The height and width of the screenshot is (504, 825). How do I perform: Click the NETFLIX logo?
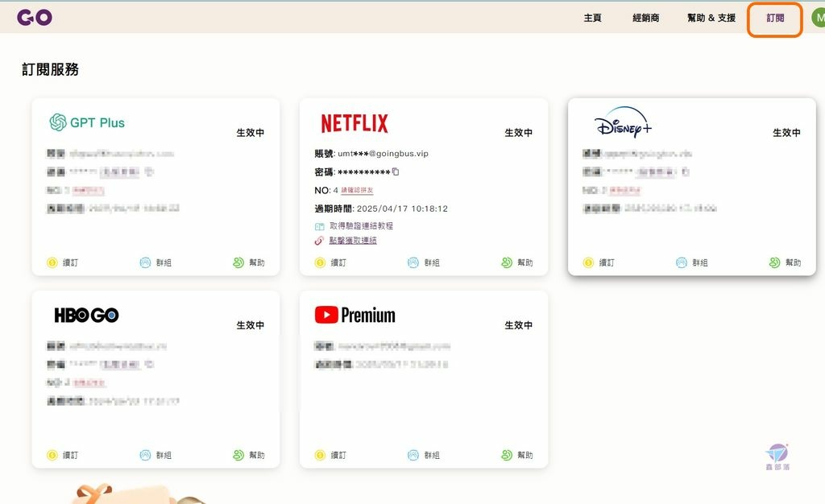pos(354,123)
